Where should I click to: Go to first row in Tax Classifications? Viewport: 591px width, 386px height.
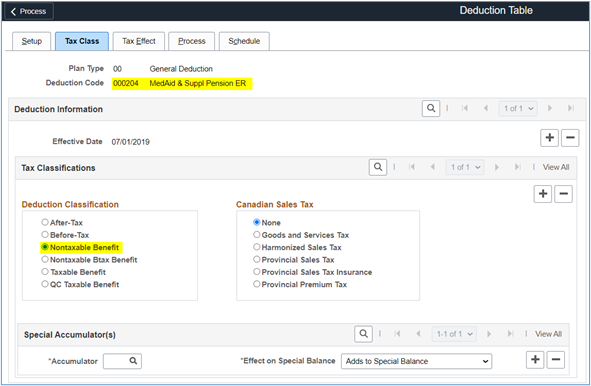[x=412, y=167]
